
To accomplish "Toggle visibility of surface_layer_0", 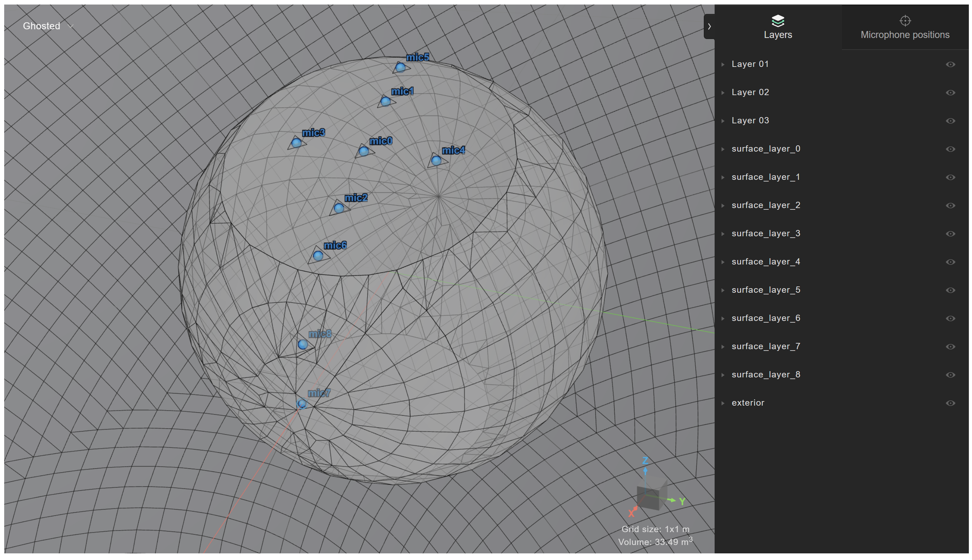I will click(950, 149).
